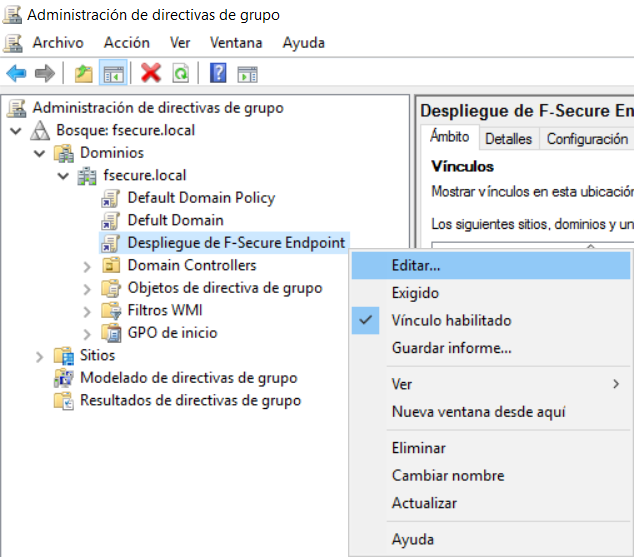Click the Up one level folder icon
The width and height of the screenshot is (634, 557).
(84, 74)
